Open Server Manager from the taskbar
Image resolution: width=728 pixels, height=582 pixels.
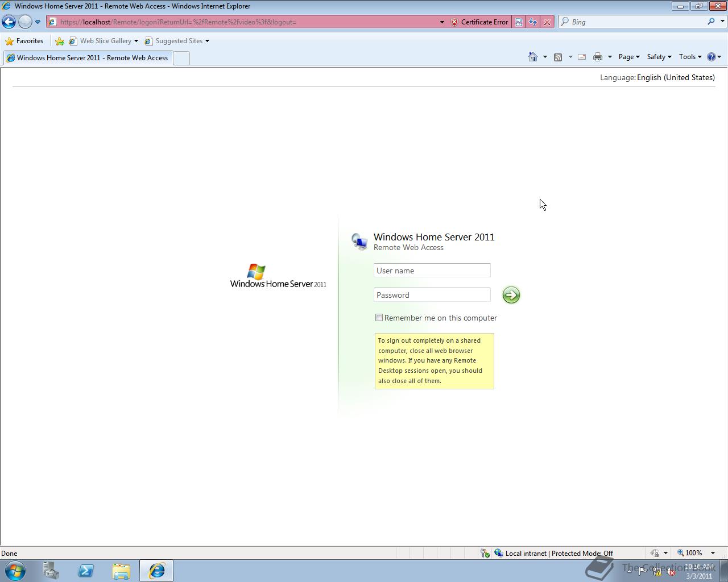pyautogui.click(x=51, y=571)
